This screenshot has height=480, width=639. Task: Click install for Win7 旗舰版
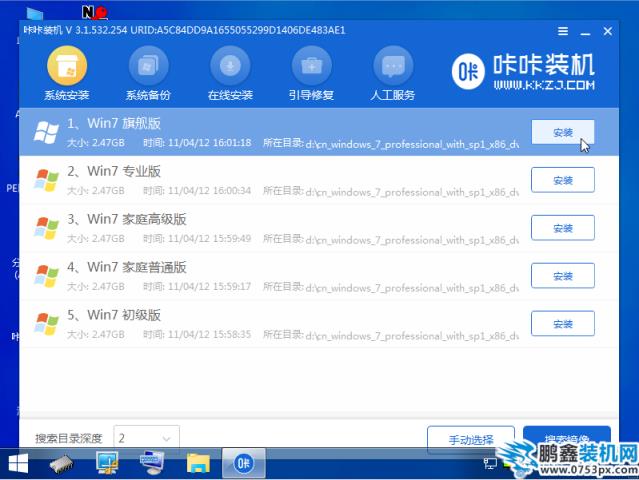[563, 132]
